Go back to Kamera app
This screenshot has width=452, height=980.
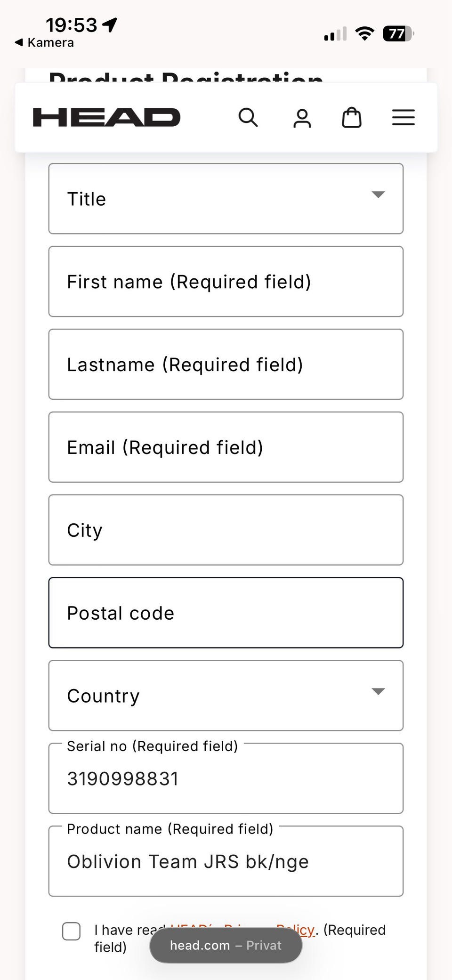pos(45,43)
